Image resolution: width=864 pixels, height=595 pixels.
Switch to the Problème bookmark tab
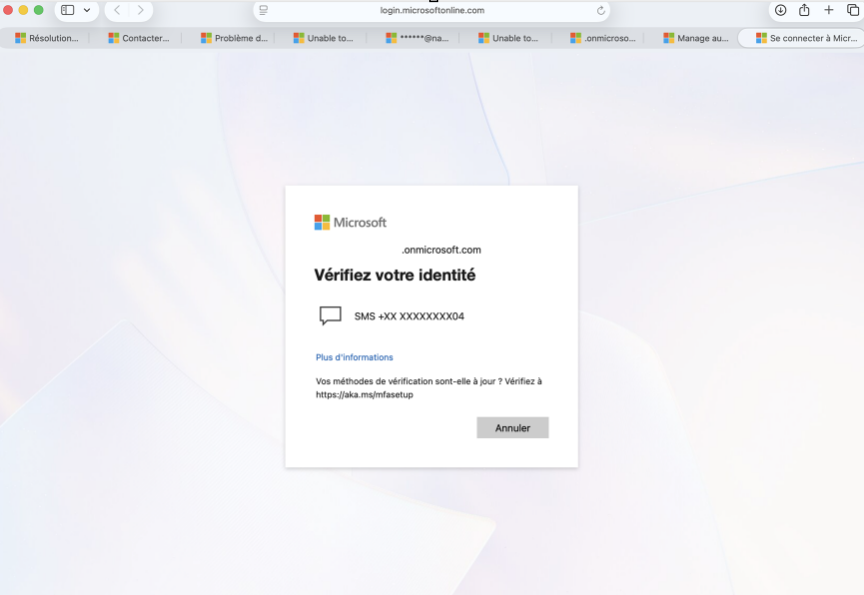(x=231, y=38)
